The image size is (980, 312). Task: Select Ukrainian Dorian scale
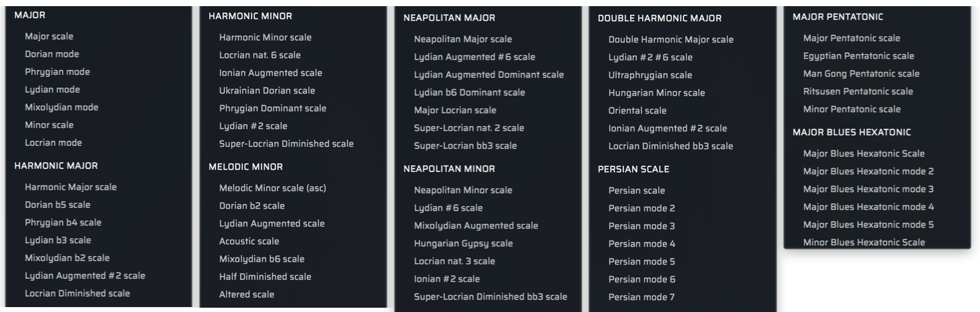(x=267, y=90)
